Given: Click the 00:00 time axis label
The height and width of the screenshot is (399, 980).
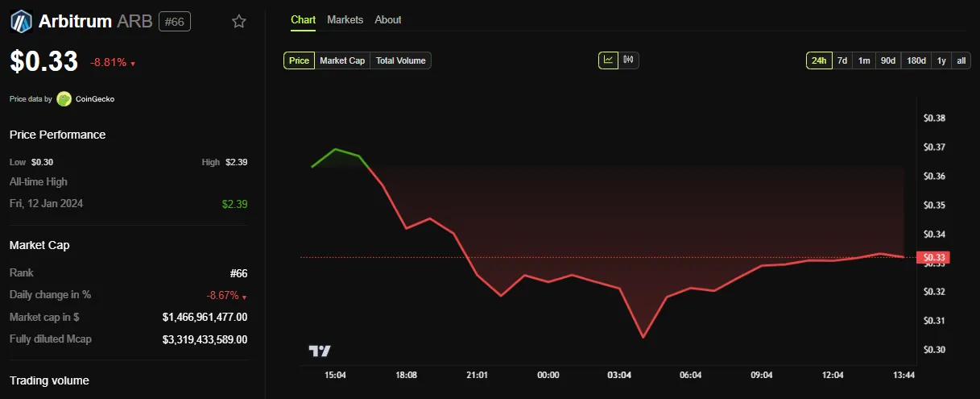Looking at the screenshot, I should (x=548, y=376).
